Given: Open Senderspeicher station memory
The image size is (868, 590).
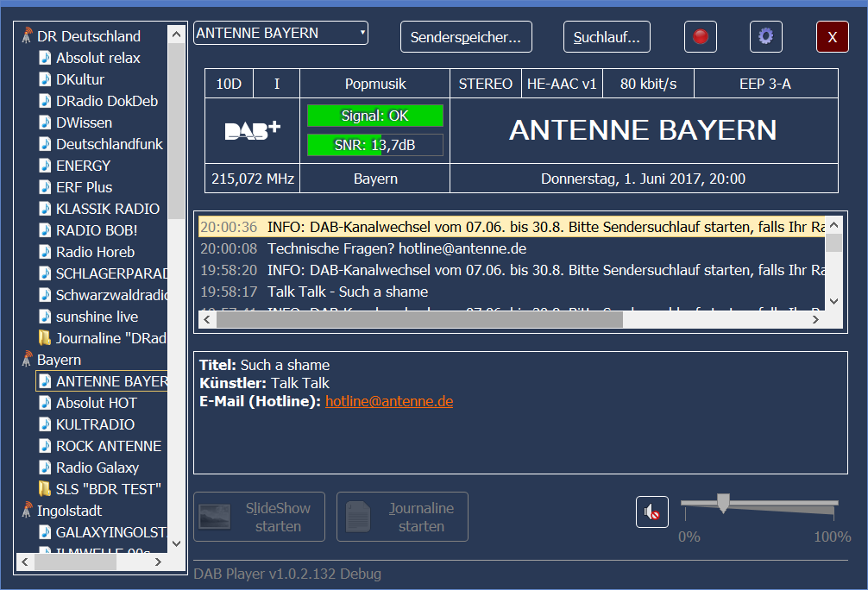Looking at the screenshot, I should tap(466, 37).
